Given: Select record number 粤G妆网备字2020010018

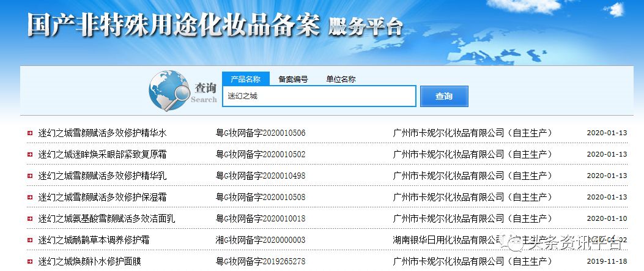Looking at the screenshot, I should [261, 218].
